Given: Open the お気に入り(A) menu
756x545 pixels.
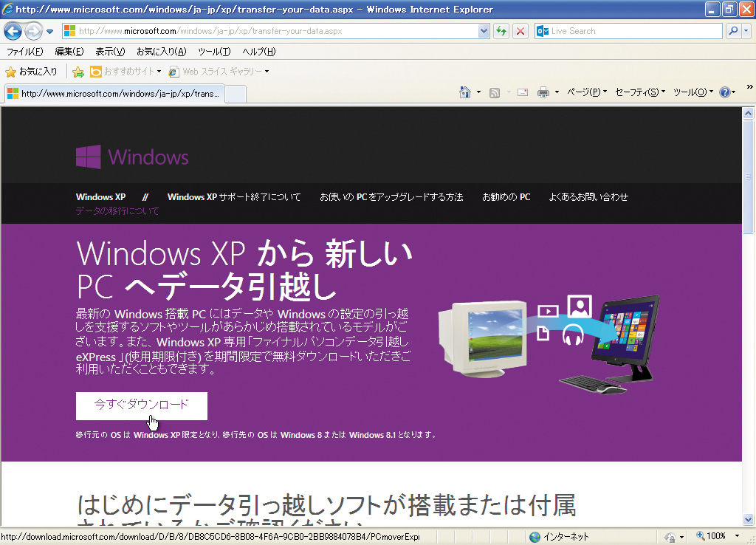Looking at the screenshot, I should pyautogui.click(x=161, y=52).
